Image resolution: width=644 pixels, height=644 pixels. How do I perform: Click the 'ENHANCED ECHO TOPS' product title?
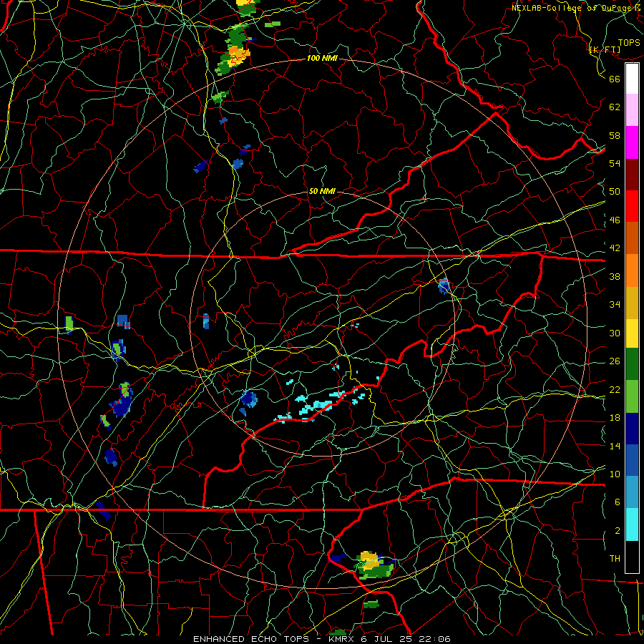[x=251, y=639]
